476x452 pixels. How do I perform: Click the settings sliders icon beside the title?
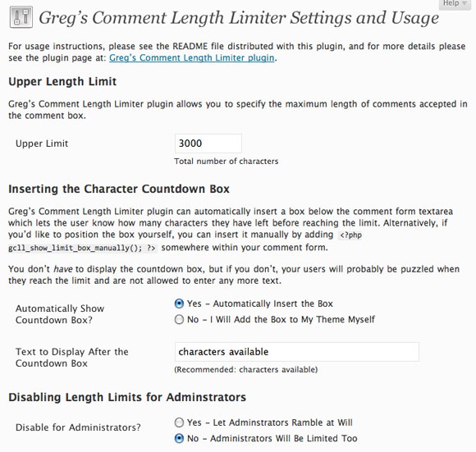[21, 17]
